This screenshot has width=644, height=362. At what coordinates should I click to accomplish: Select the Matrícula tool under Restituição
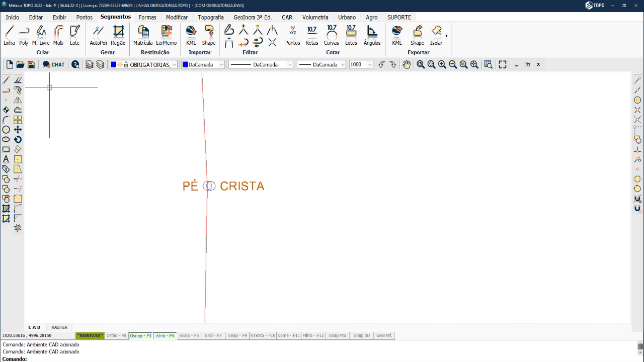(x=143, y=35)
